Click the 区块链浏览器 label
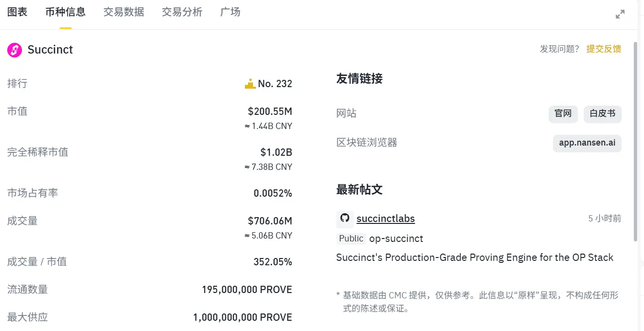This screenshot has width=644, height=331. [x=367, y=143]
